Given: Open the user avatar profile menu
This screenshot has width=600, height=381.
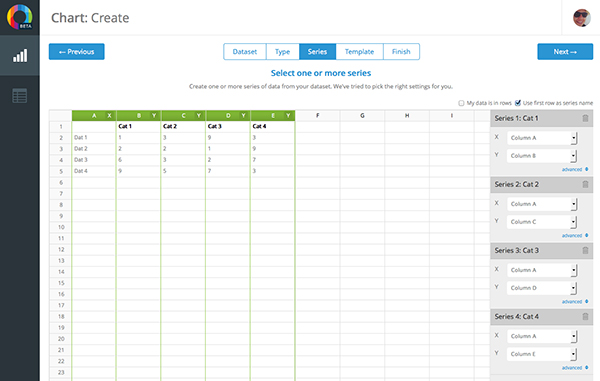Looking at the screenshot, I should pyautogui.click(x=581, y=18).
